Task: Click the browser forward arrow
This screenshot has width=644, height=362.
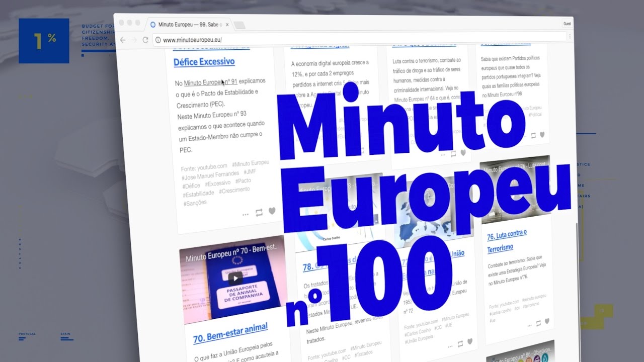Action: [x=134, y=40]
